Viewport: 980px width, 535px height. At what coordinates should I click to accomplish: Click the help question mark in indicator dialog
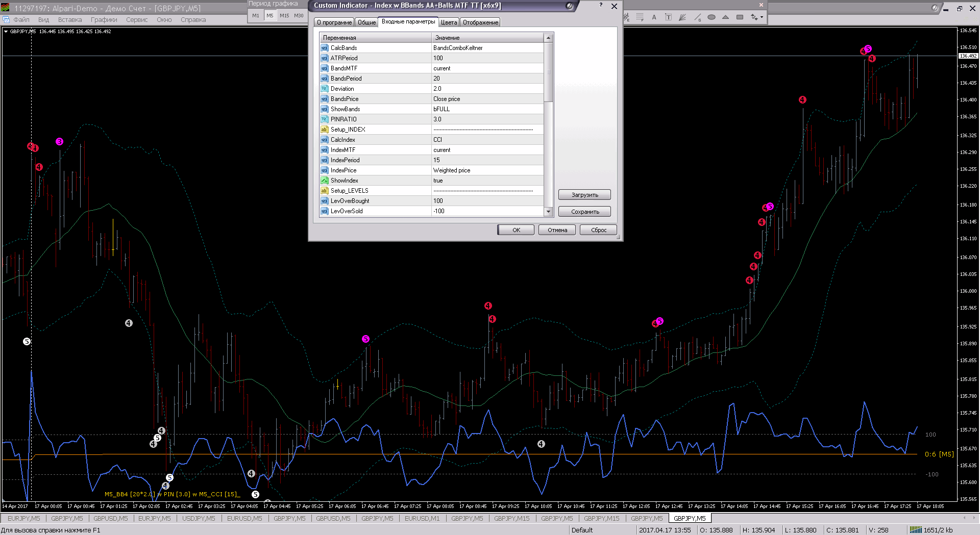(601, 5)
